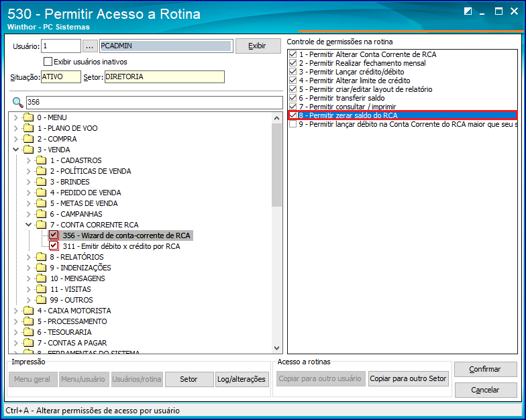Uncheck permission 5 criar/editar layout de relatório
526x420 pixels.
click(x=293, y=89)
